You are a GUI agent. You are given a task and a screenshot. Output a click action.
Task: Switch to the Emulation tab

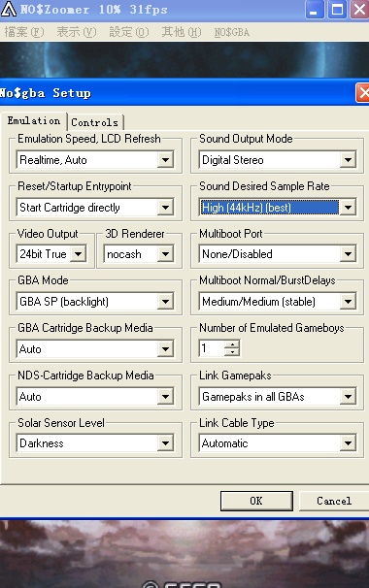[x=34, y=120]
